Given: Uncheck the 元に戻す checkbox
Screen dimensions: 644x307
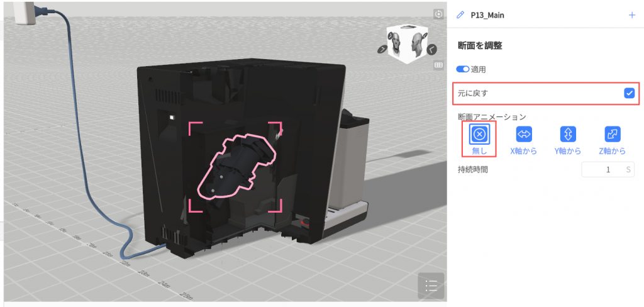Looking at the screenshot, I should pos(629,93).
